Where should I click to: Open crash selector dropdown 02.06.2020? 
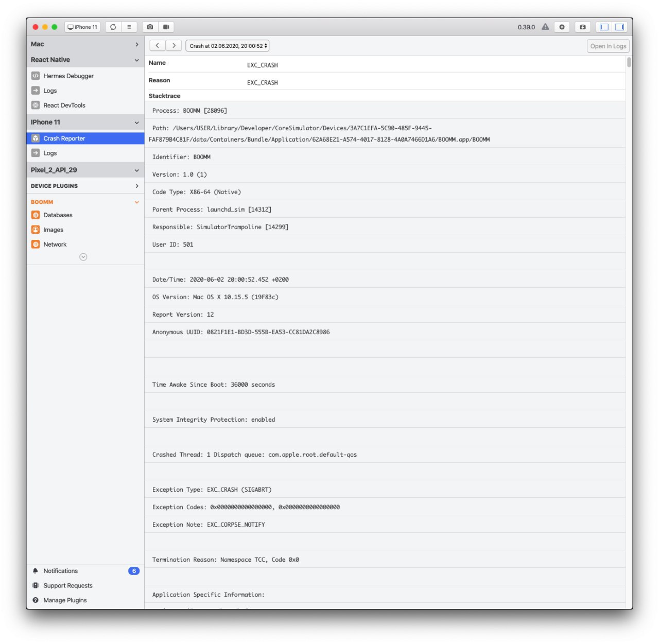click(x=228, y=46)
